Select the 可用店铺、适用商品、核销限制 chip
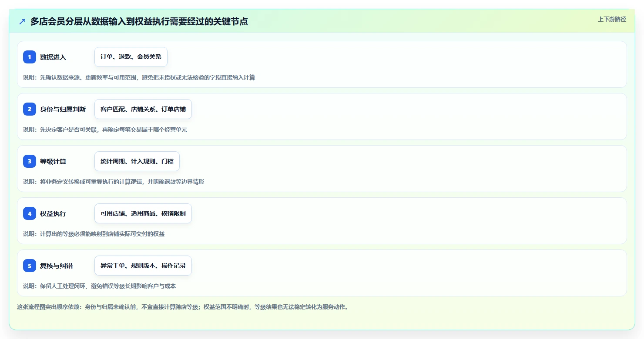Image resolution: width=644 pixels, height=339 pixels. [143, 213]
